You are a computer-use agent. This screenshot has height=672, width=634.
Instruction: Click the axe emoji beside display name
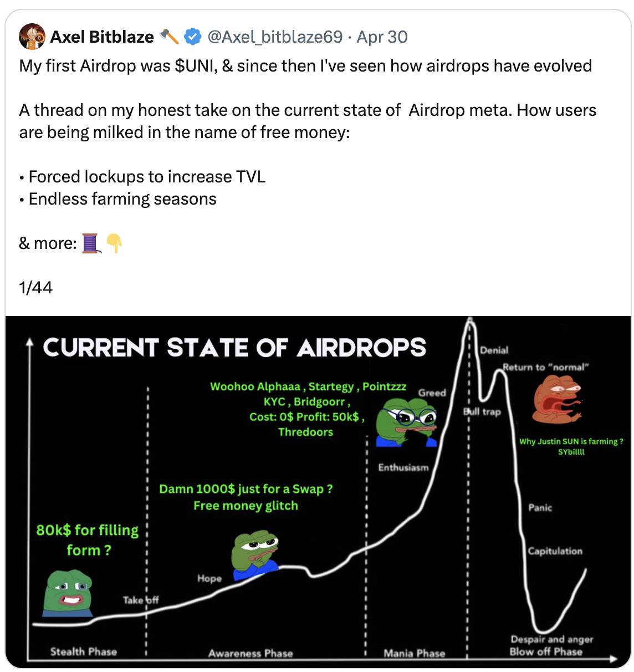169,37
